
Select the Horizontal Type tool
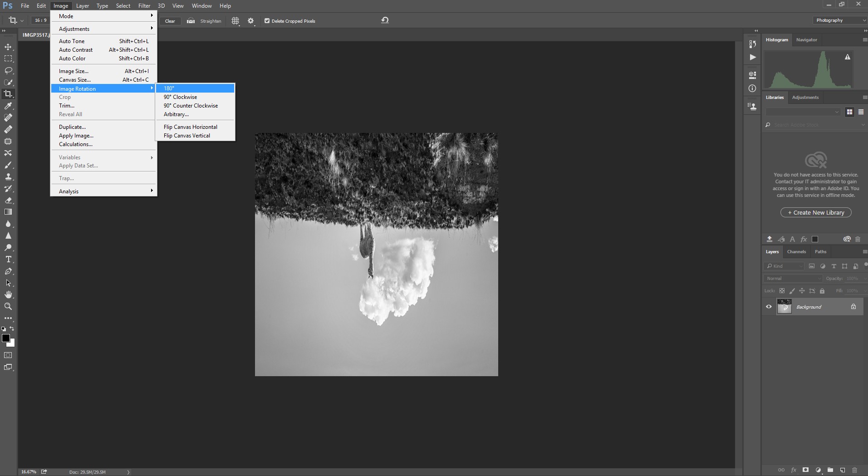pyautogui.click(x=8, y=259)
